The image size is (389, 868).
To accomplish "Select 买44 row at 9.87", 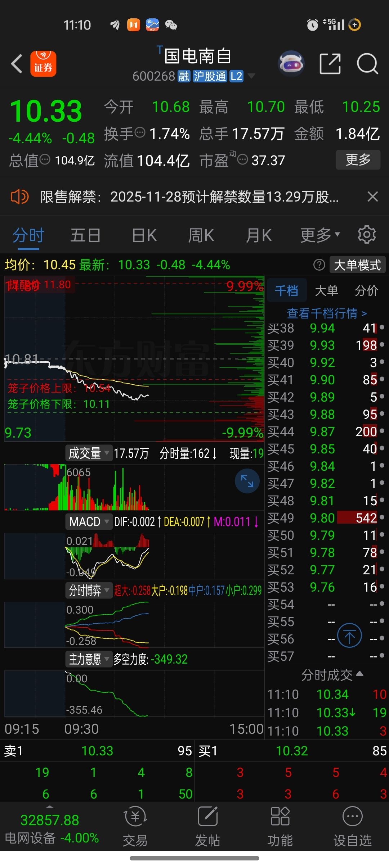I will pos(326,431).
